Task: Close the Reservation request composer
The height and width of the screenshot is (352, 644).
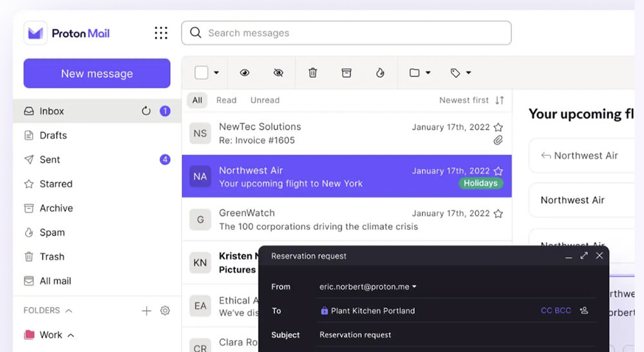Action: point(600,255)
